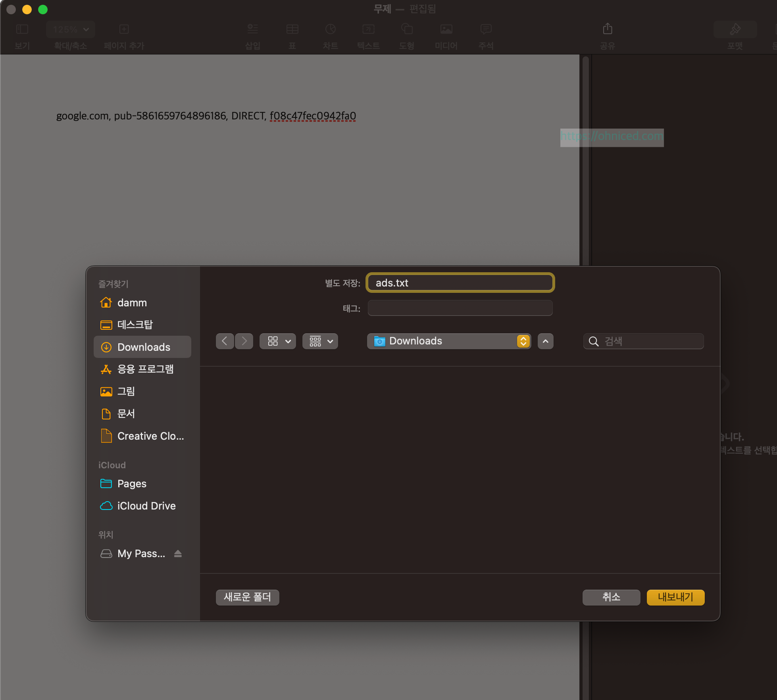Screen dimensions: 777x700
Task: Click the 취소 cancel button
Action: point(611,597)
